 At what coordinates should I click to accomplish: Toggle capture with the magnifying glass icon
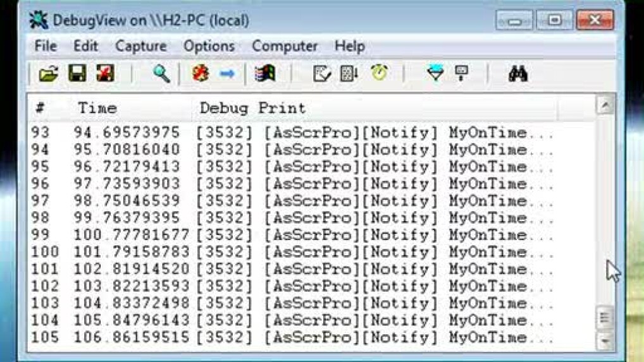161,74
